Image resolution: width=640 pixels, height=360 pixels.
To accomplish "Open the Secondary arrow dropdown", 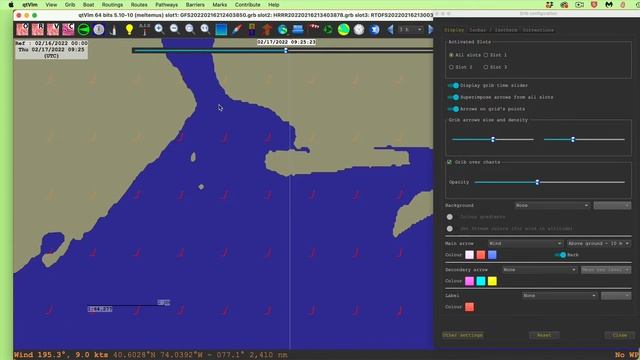I will point(540,269).
